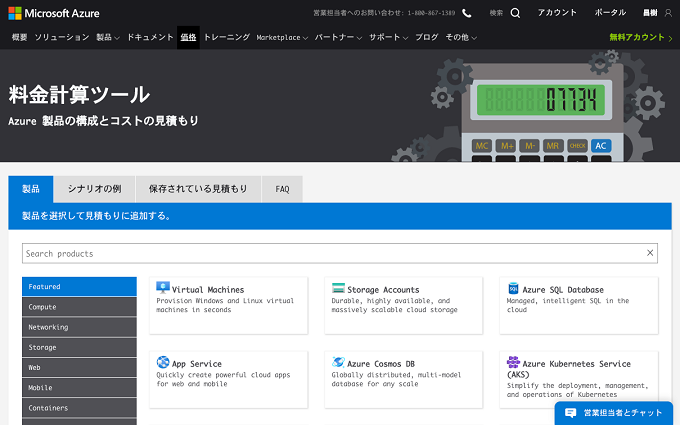
Task: Click the Microsoft Azure logo
Action: click(x=54, y=13)
